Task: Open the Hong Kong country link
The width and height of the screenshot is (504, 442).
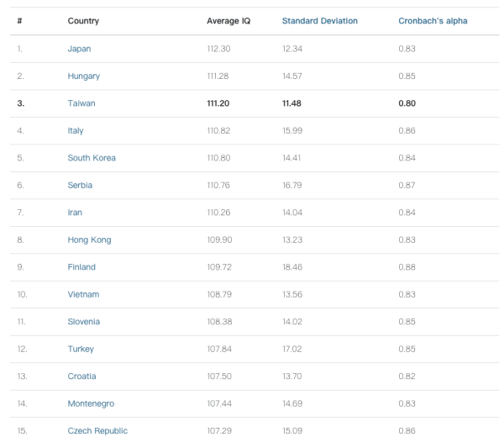Action: [x=89, y=239]
